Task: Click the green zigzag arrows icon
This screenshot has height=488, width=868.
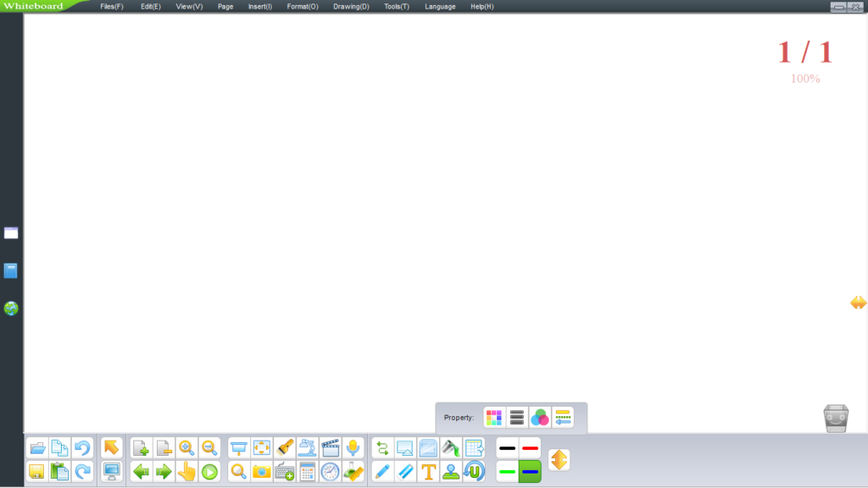Action: pos(382,447)
